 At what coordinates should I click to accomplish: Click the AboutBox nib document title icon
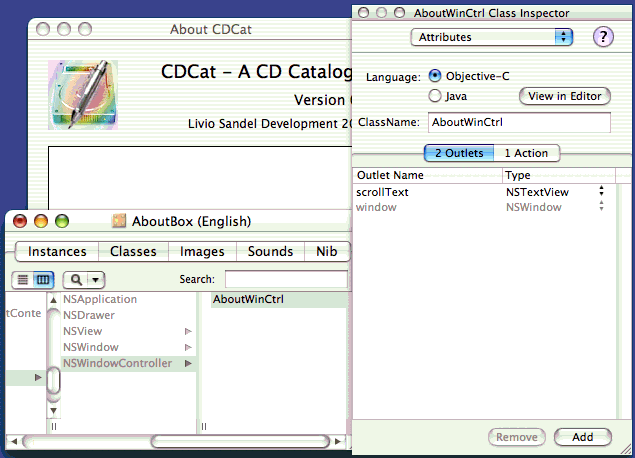(119, 221)
